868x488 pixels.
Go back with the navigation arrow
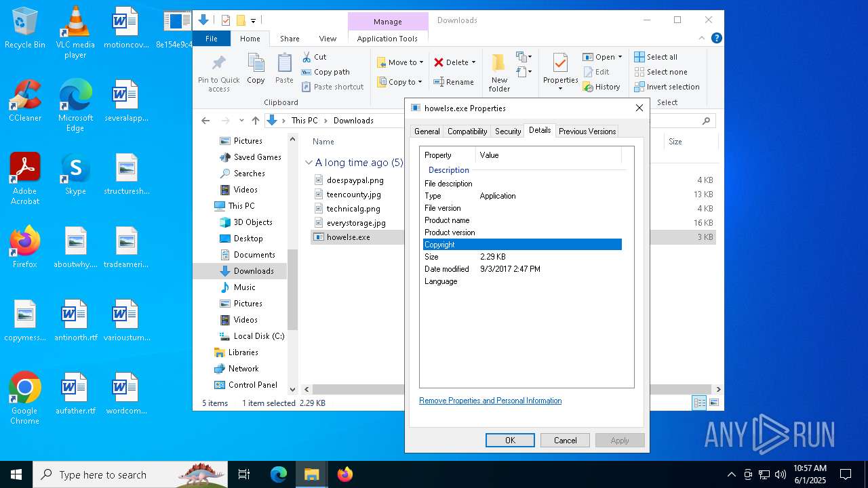click(205, 121)
